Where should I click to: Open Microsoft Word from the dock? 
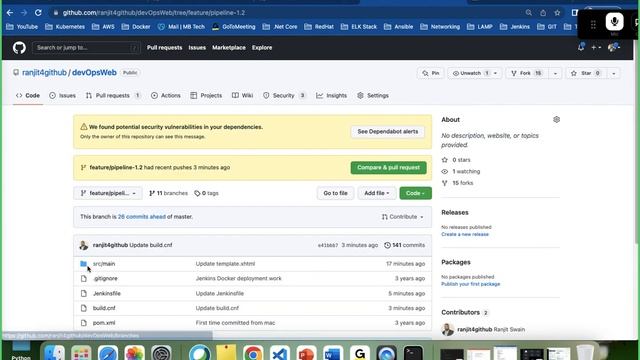coord(333,353)
